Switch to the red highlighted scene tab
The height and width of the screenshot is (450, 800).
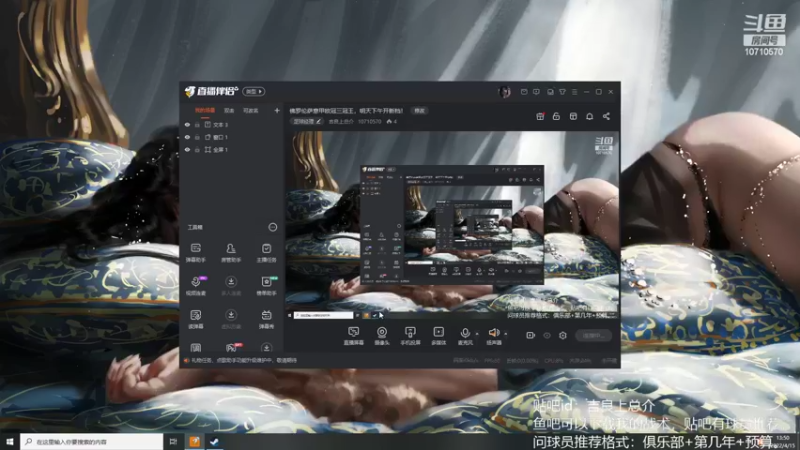[x=205, y=110]
